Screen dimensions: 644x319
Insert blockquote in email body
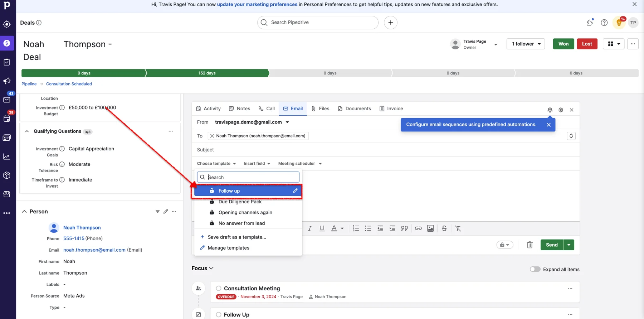coord(404,228)
